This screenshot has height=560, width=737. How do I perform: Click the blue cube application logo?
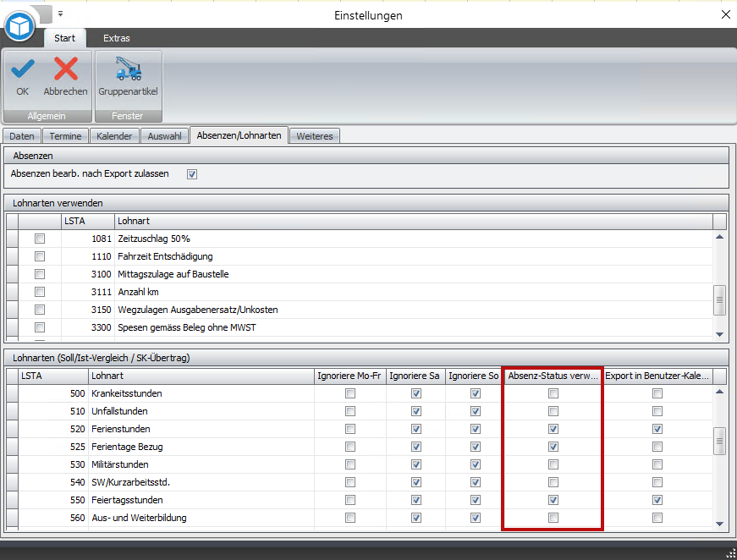tap(19, 26)
